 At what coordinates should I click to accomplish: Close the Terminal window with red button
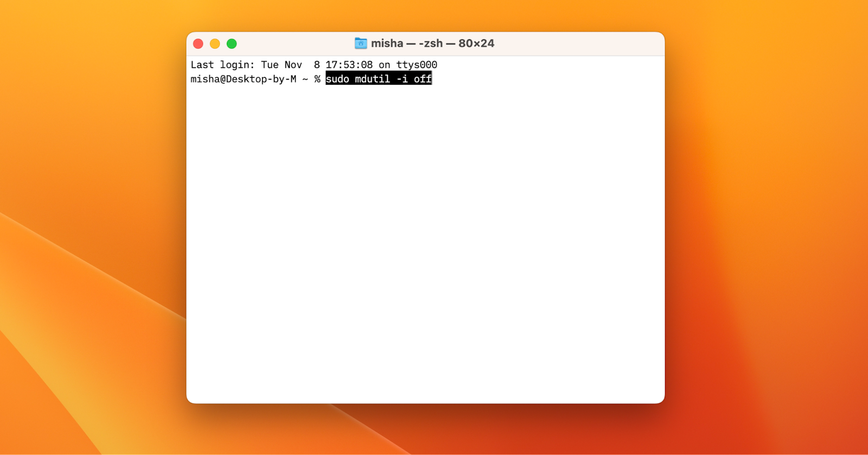[198, 44]
